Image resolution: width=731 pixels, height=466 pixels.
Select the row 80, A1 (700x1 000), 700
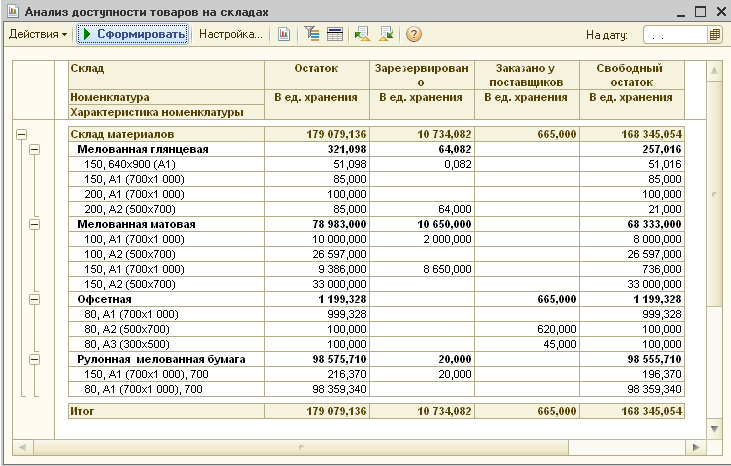(166, 390)
